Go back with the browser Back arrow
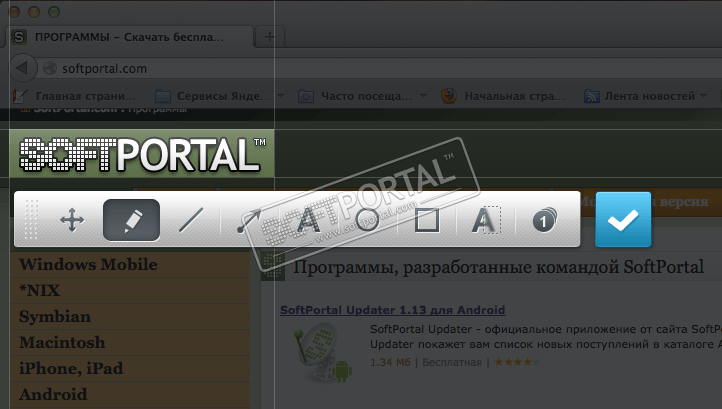The height and width of the screenshot is (409, 722). (x=23, y=68)
